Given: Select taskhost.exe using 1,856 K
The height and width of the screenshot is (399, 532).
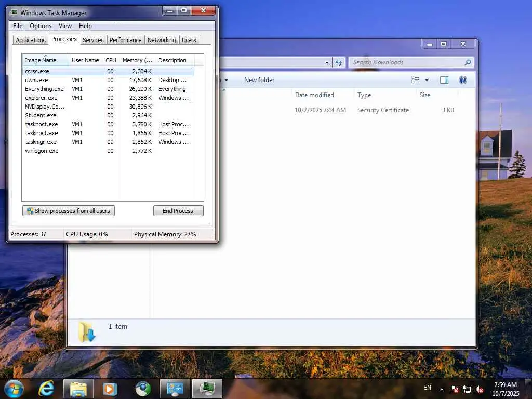Looking at the screenshot, I should [x=108, y=133].
